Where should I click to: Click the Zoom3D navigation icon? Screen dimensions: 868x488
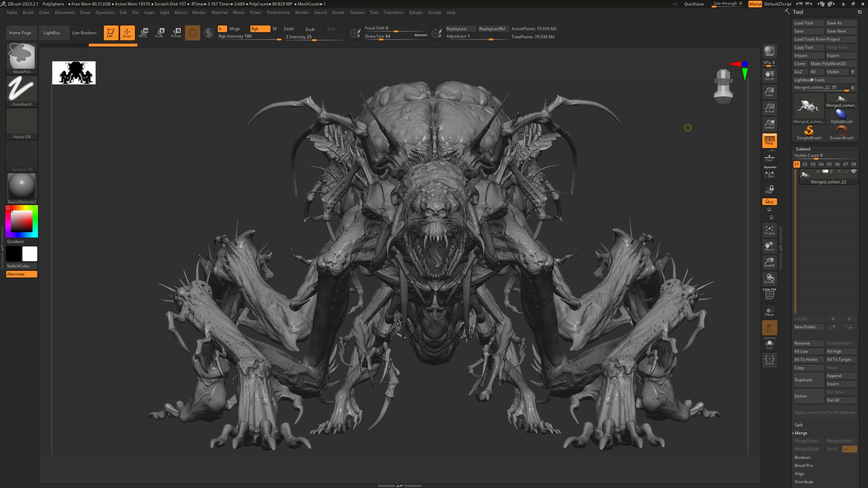[769, 262]
